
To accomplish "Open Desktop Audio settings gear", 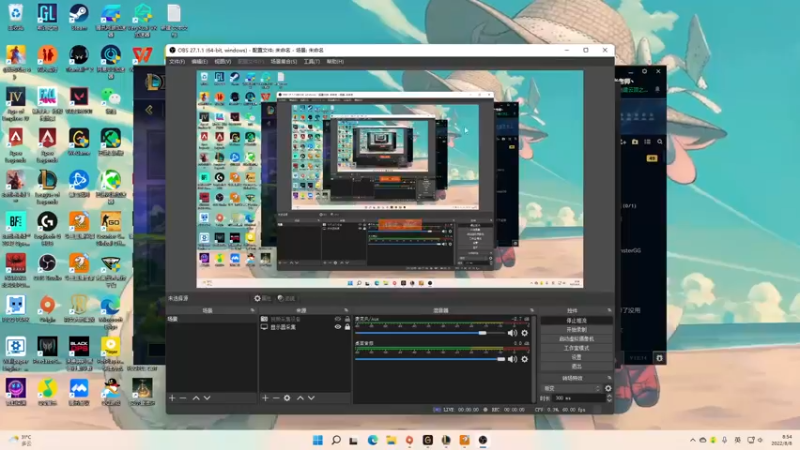I will 524,359.
